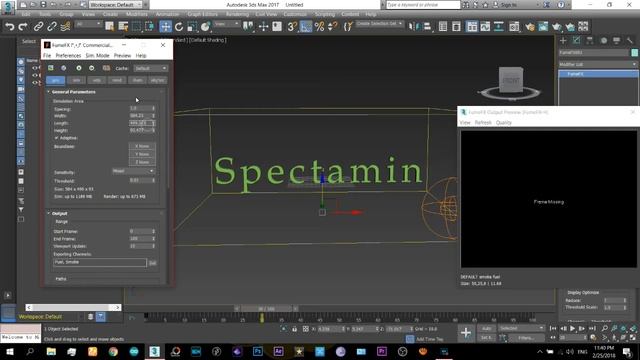Image resolution: width=640 pixels, height=360 pixels.
Task: Undo the last action in toolbar
Action: click(10, 27)
